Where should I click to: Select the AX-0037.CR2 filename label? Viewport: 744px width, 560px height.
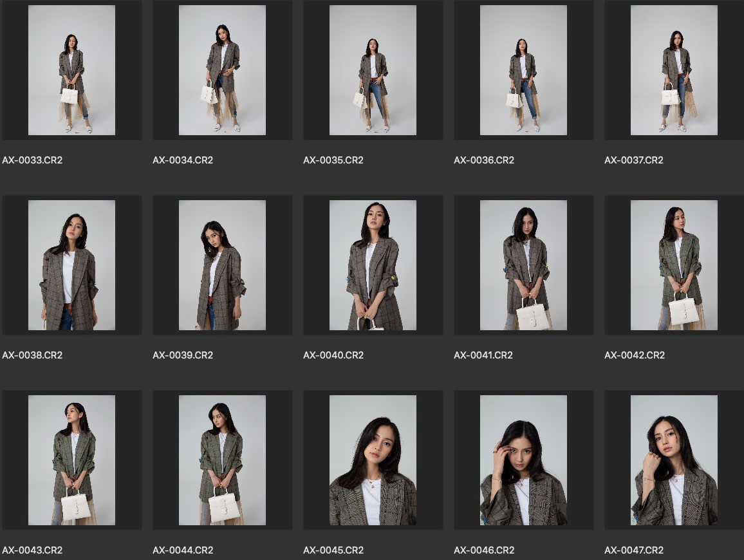point(635,160)
